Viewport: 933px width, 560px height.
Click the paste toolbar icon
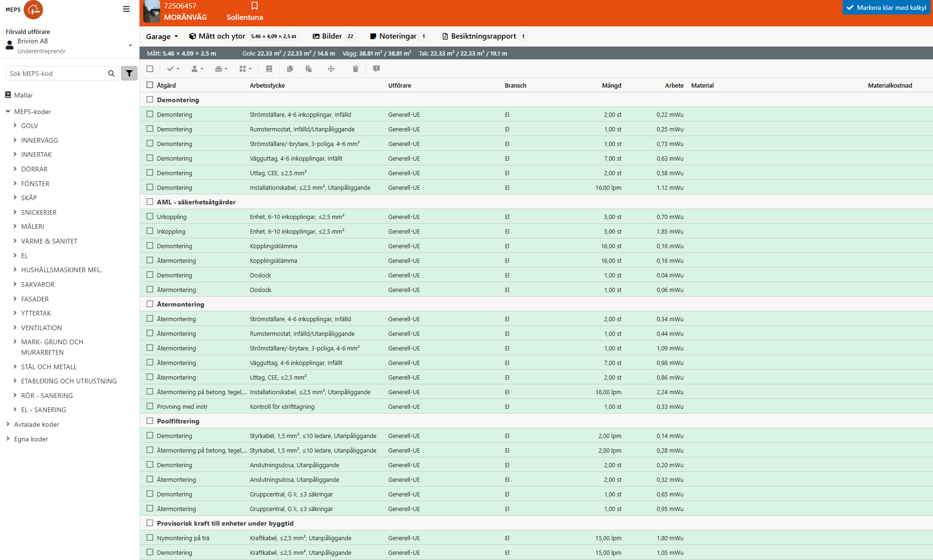(309, 69)
